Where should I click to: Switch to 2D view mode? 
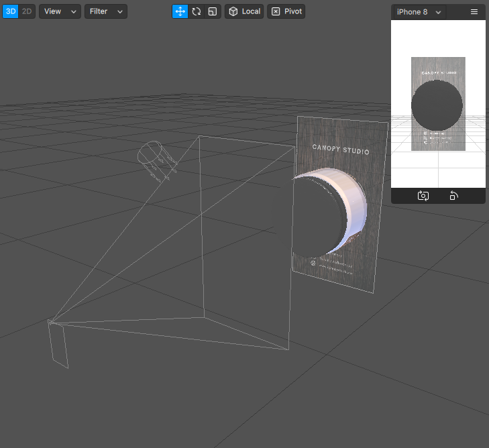(x=27, y=11)
